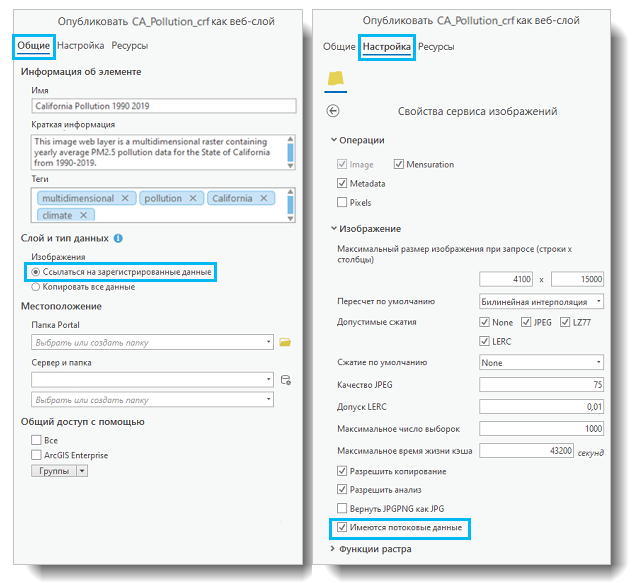Click the yellow image layer configuration icon

(x=336, y=79)
